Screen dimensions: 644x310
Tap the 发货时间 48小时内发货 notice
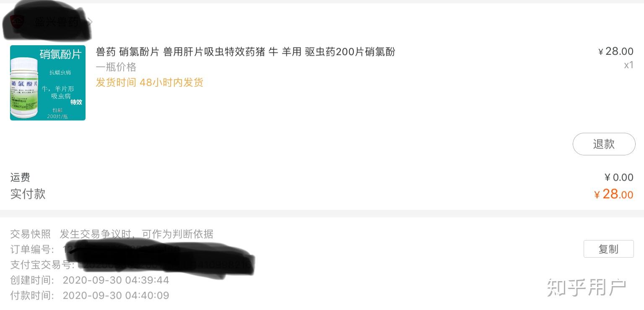(x=150, y=82)
